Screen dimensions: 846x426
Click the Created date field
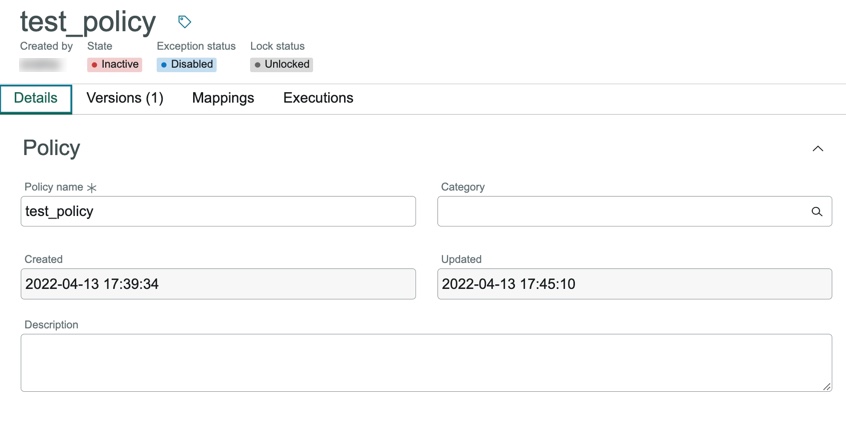tap(218, 284)
